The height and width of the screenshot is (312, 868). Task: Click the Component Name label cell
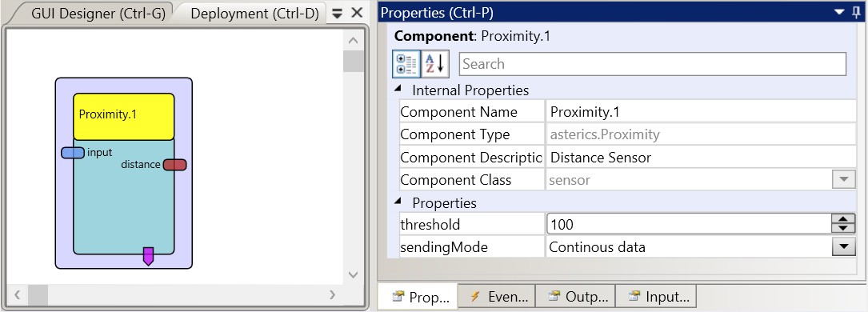pyautogui.click(x=472, y=112)
